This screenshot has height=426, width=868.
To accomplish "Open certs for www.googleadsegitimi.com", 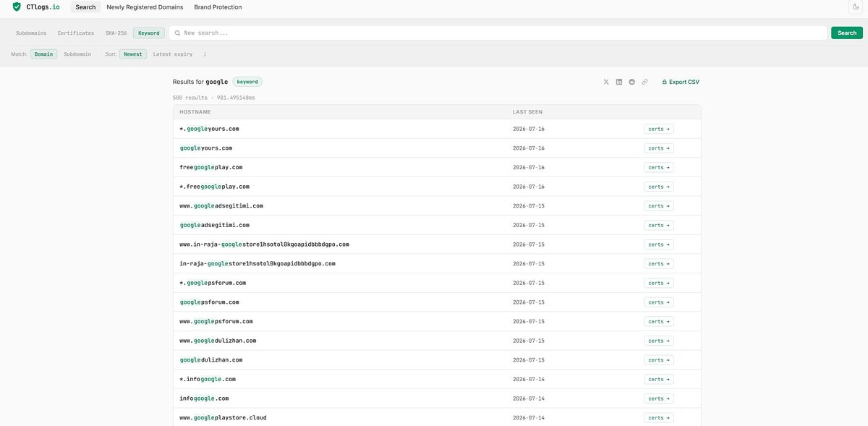I will click(x=659, y=206).
